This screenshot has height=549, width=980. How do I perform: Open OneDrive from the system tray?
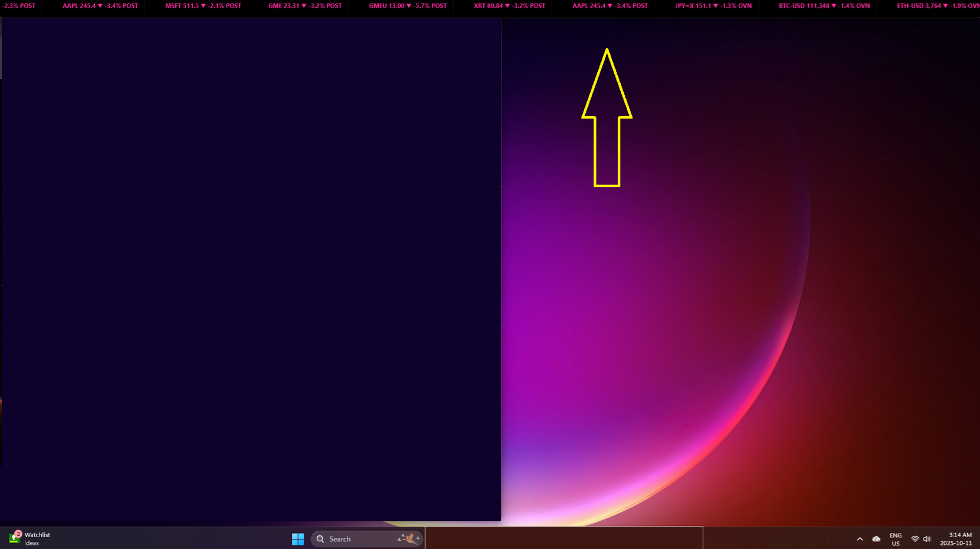pos(876,539)
